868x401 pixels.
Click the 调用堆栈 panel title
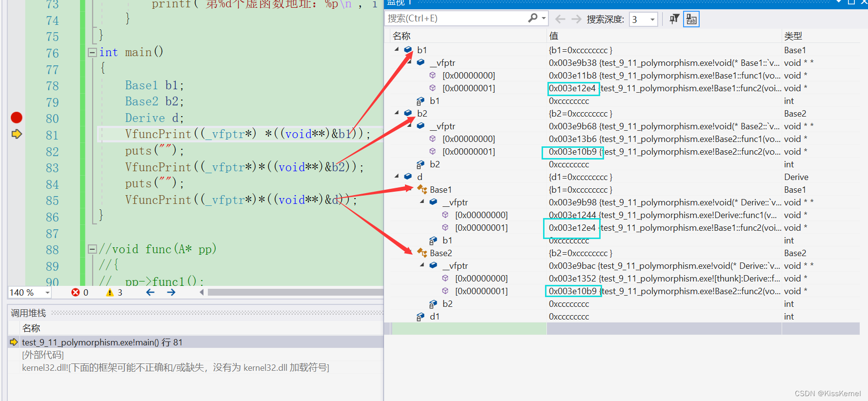tap(28, 313)
